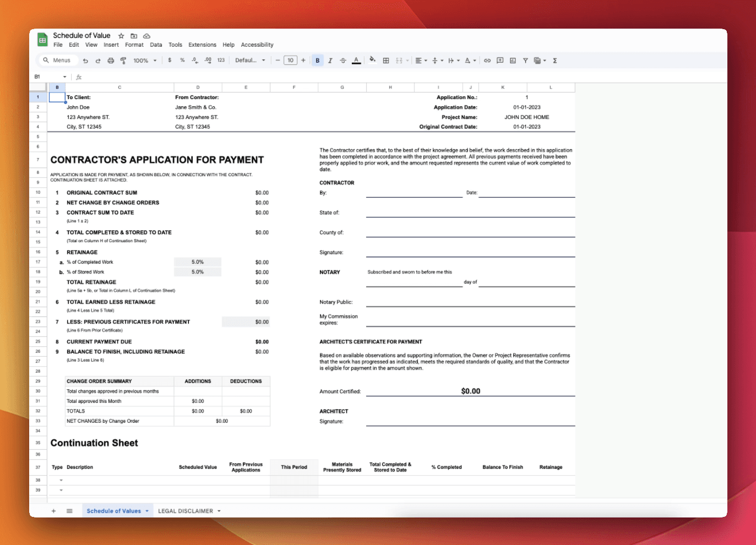756x545 pixels.
Task: Open the Data menu
Action: click(156, 45)
